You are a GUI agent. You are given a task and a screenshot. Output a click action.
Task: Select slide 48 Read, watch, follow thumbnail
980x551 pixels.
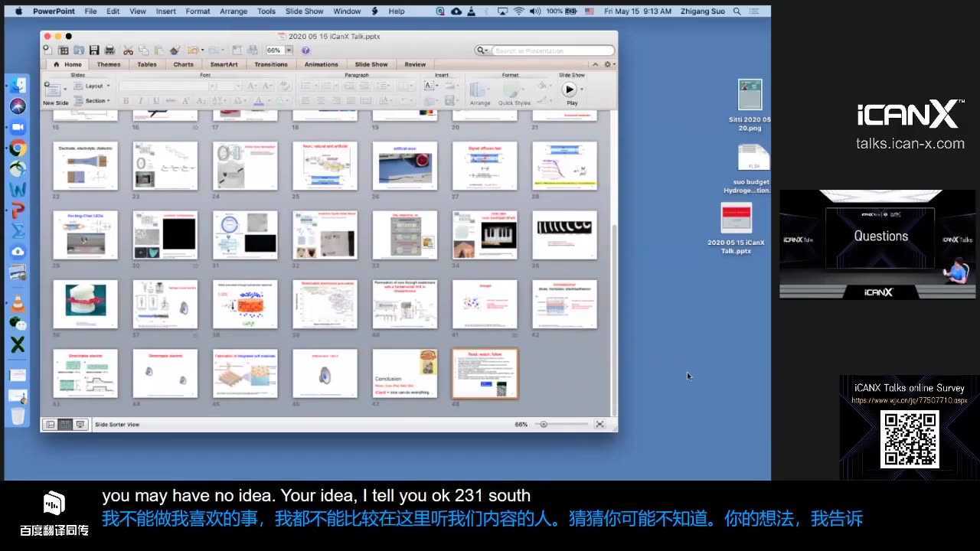[485, 373]
